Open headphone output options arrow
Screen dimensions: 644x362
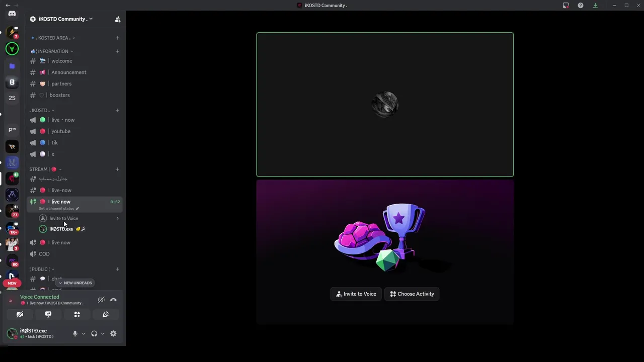pyautogui.click(x=103, y=333)
